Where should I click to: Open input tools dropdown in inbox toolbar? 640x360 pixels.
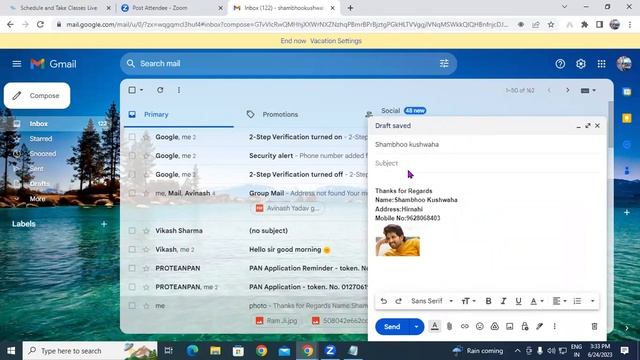click(588, 90)
